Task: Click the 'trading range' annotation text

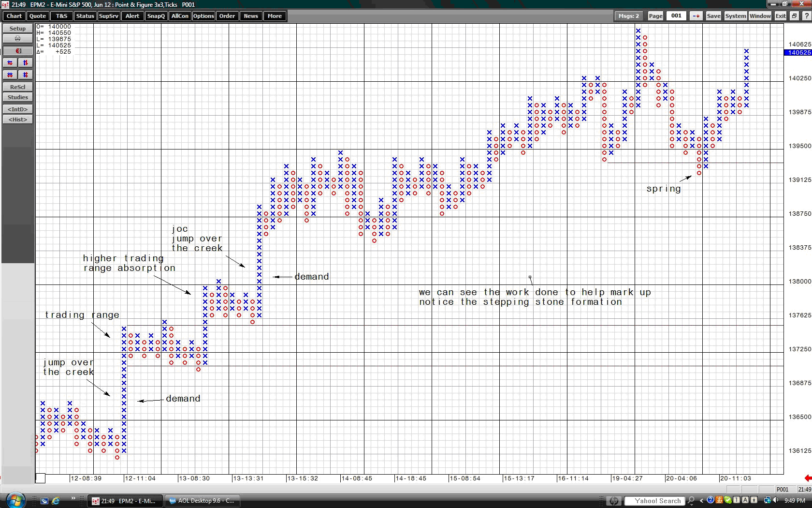Action: coord(82,315)
